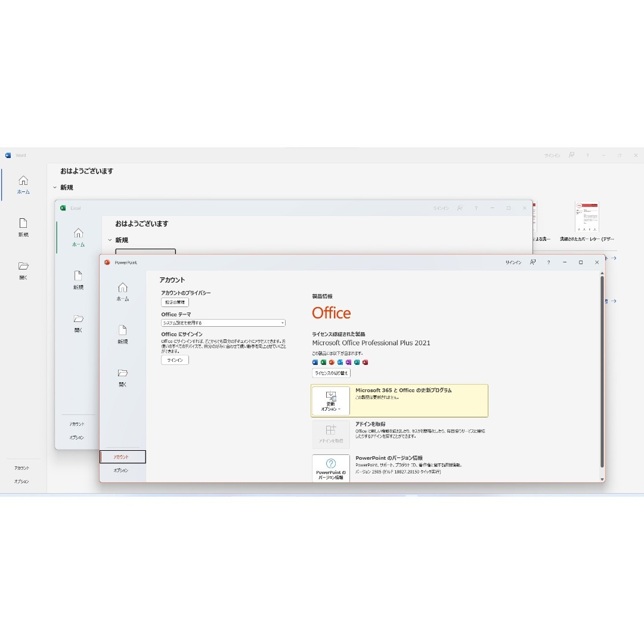
Task: Click the Excel New (新規) document icon
Action: [x=78, y=276]
